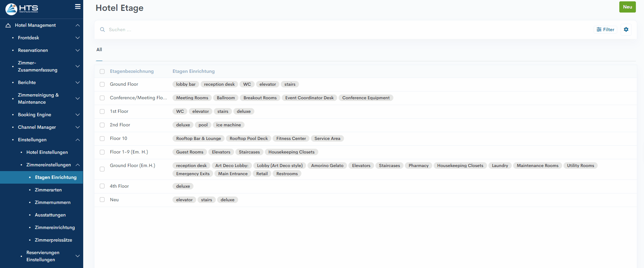The height and width of the screenshot is (268, 644).
Task: Click the green Neu button
Action: [x=627, y=7]
